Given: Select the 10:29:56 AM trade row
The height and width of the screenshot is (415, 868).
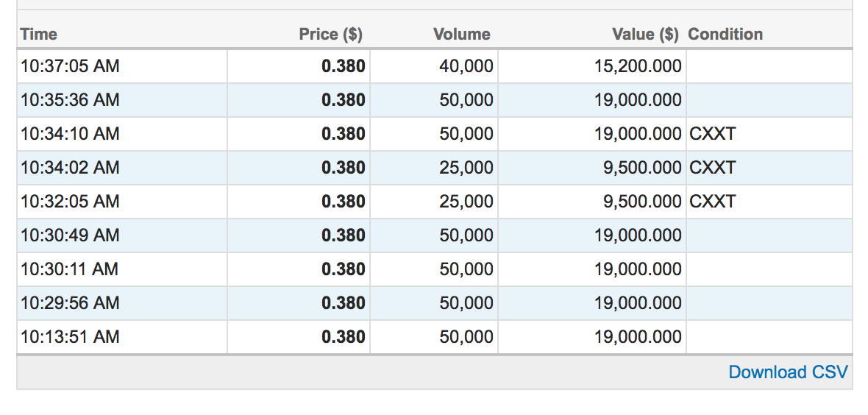Looking at the screenshot, I should point(435,303).
